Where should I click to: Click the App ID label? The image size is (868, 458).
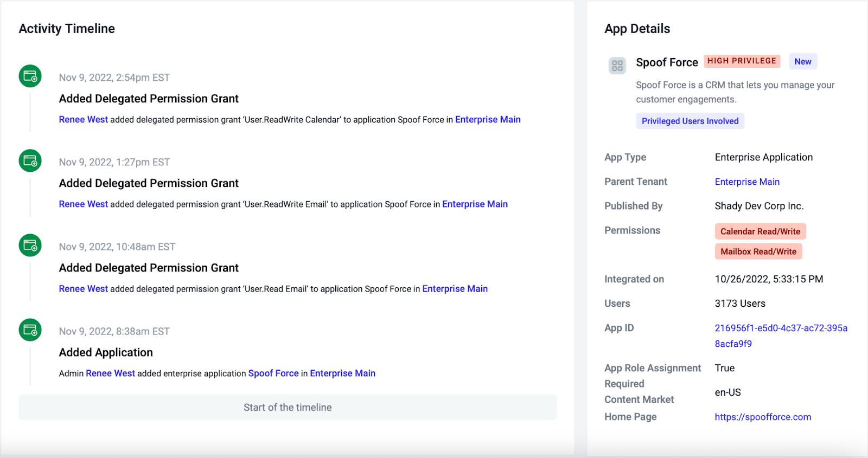619,328
